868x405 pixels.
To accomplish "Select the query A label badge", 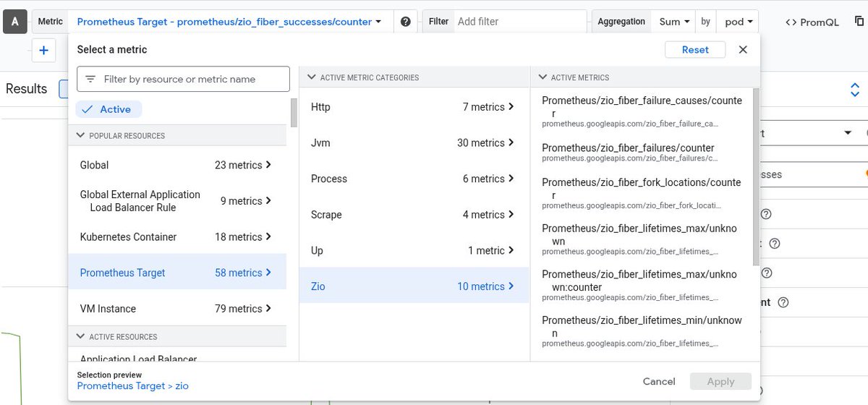I will click(14, 22).
